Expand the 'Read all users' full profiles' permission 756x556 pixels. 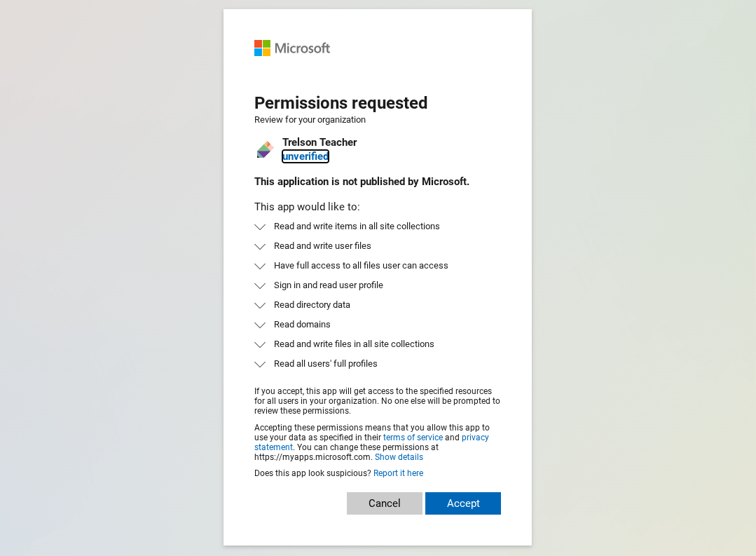pos(260,364)
